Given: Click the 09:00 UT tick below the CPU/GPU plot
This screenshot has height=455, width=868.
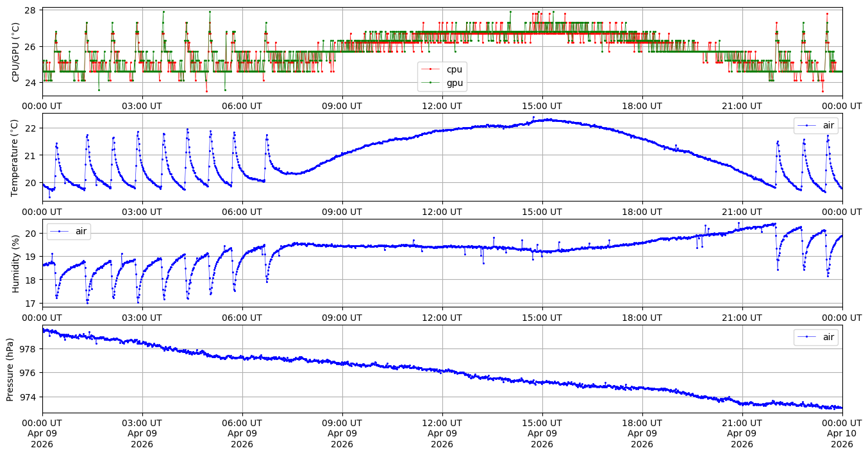Looking at the screenshot, I should (x=342, y=106).
